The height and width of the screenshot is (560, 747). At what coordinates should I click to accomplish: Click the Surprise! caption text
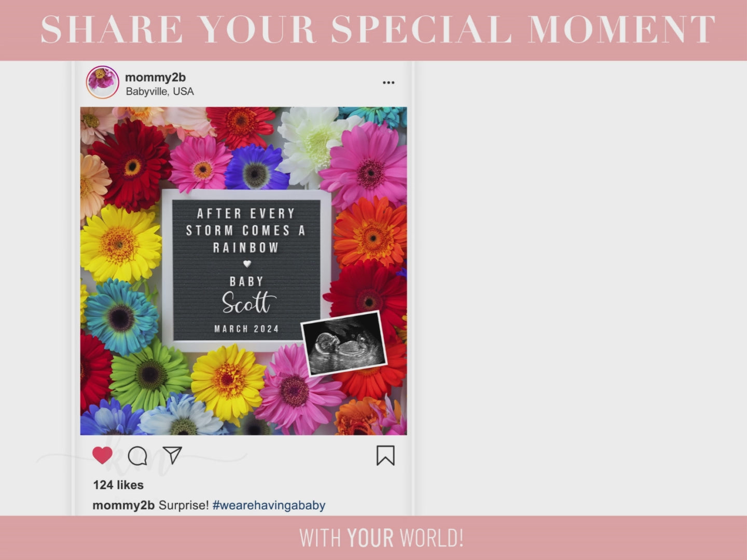pos(184,505)
